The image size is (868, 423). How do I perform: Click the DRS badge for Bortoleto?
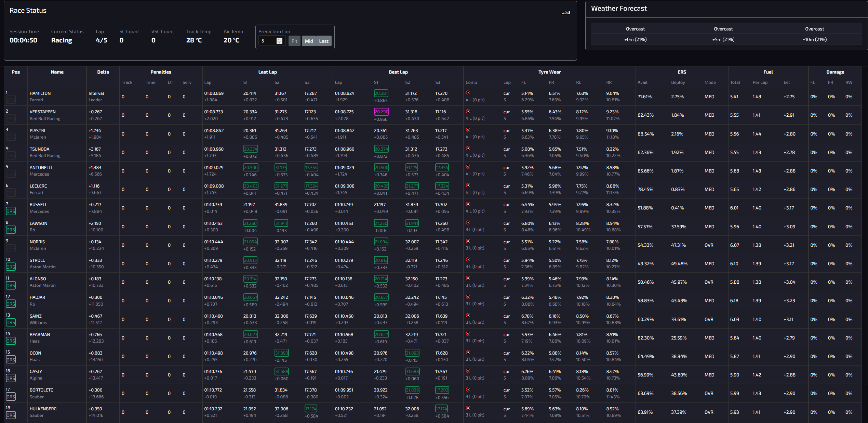11,397
